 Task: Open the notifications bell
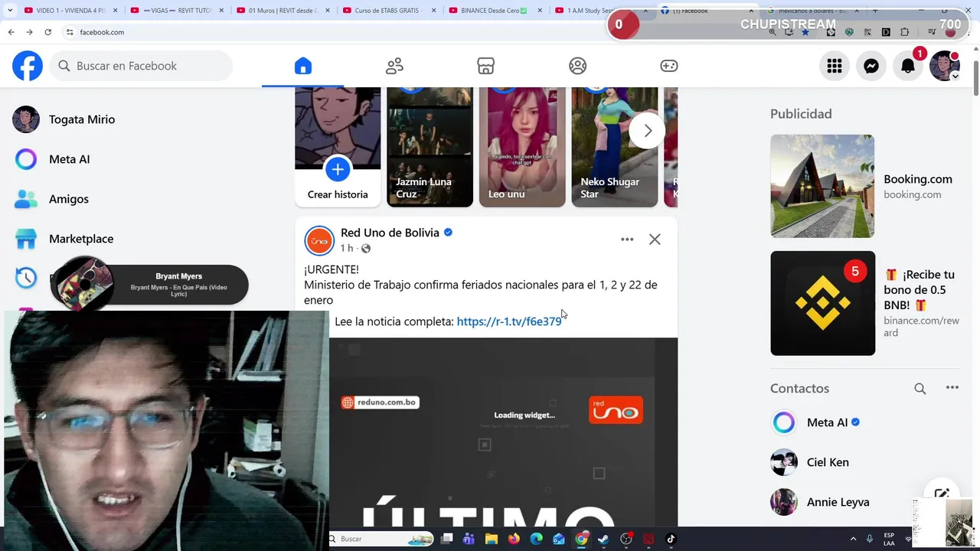[908, 66]
